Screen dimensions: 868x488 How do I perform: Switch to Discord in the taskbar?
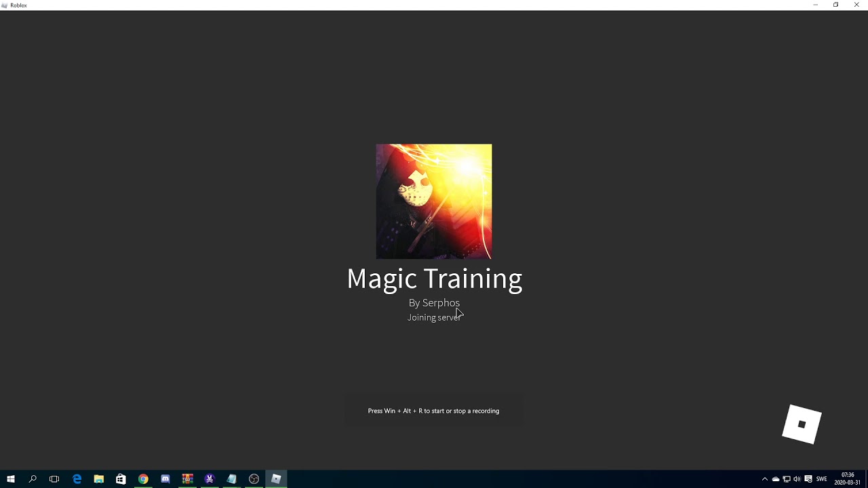[165, 479]
